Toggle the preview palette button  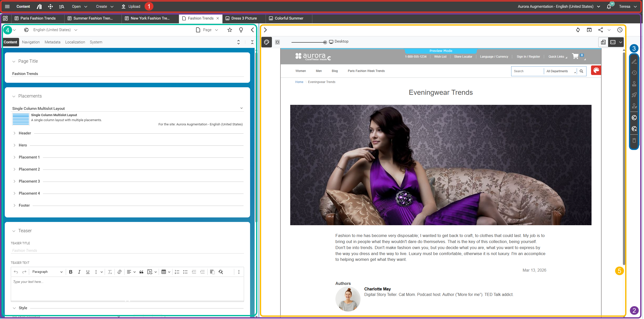coord(267,42)
